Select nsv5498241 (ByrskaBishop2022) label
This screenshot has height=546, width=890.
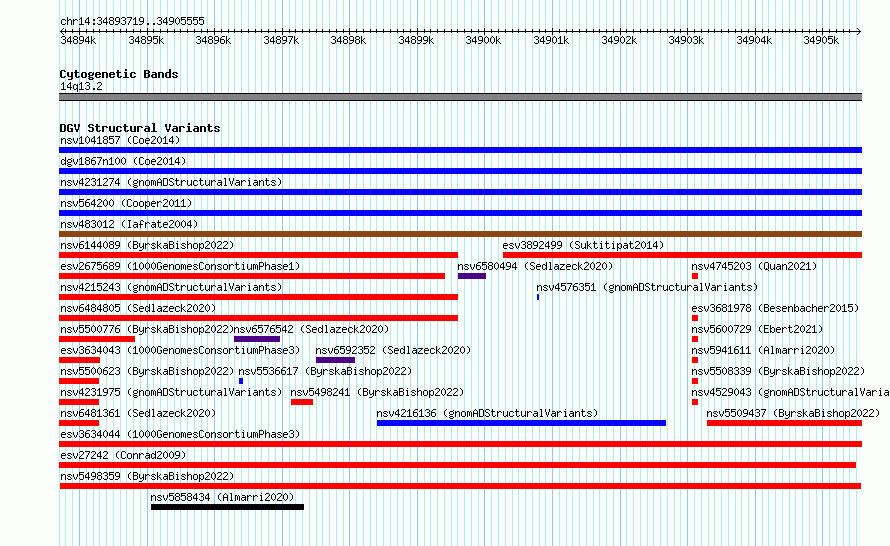(x=377, y=392)
